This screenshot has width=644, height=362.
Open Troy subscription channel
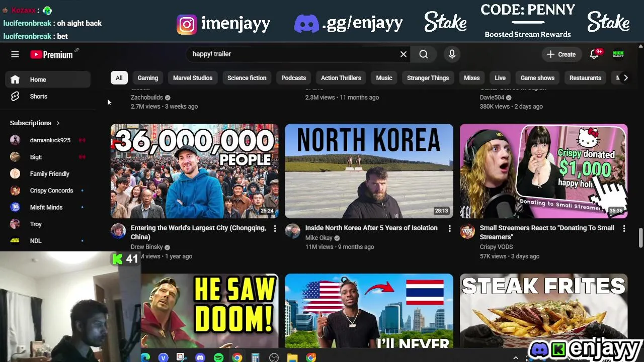[48, 224]
